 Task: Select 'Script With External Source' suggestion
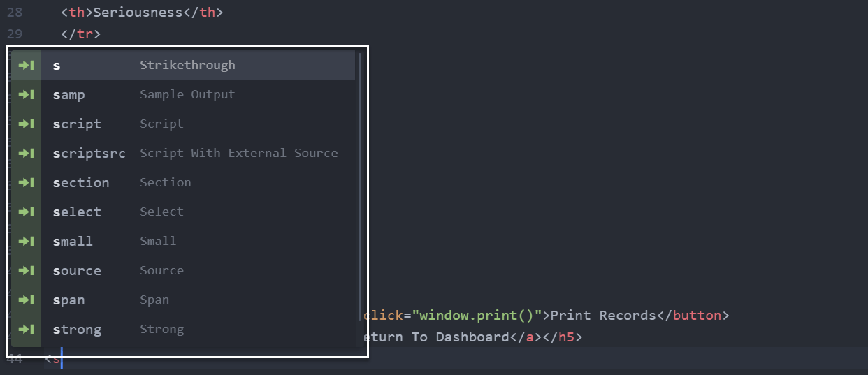238,153
